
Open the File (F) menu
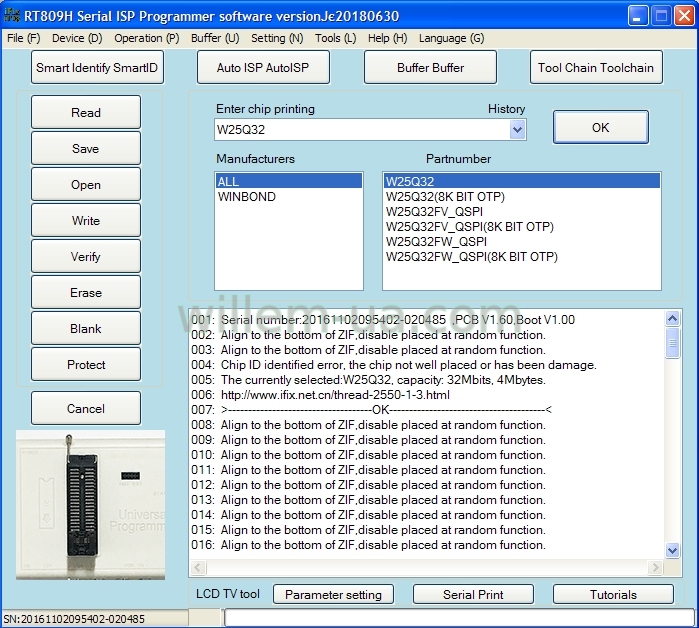coord(23,38)
